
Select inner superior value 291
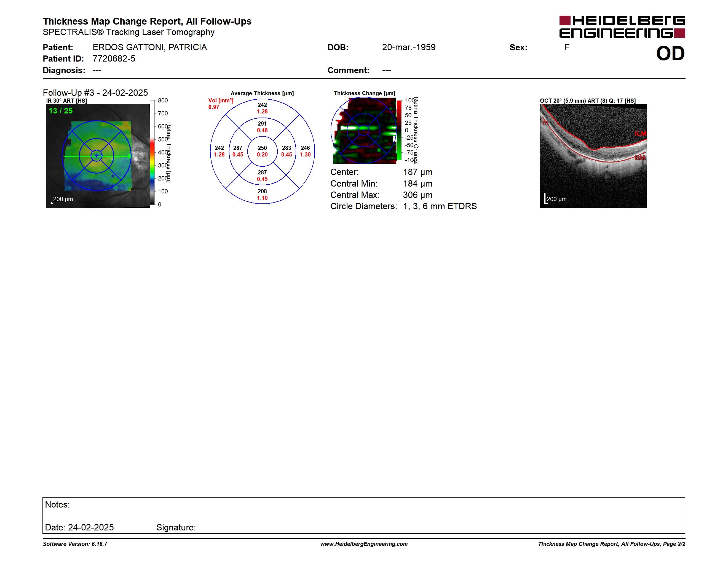pos(262,123)
